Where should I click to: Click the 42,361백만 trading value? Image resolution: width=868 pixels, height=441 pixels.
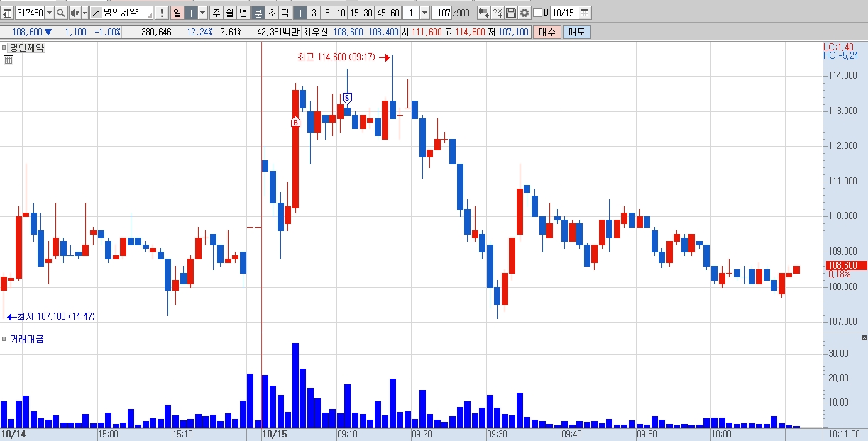coord(278,32)
